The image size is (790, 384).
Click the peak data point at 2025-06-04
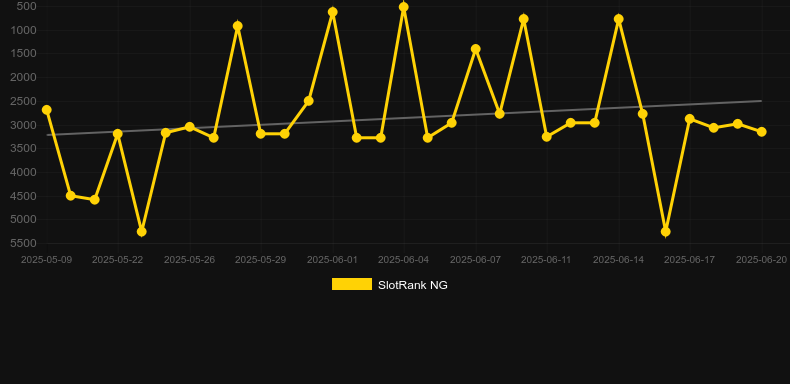point(404,7)
